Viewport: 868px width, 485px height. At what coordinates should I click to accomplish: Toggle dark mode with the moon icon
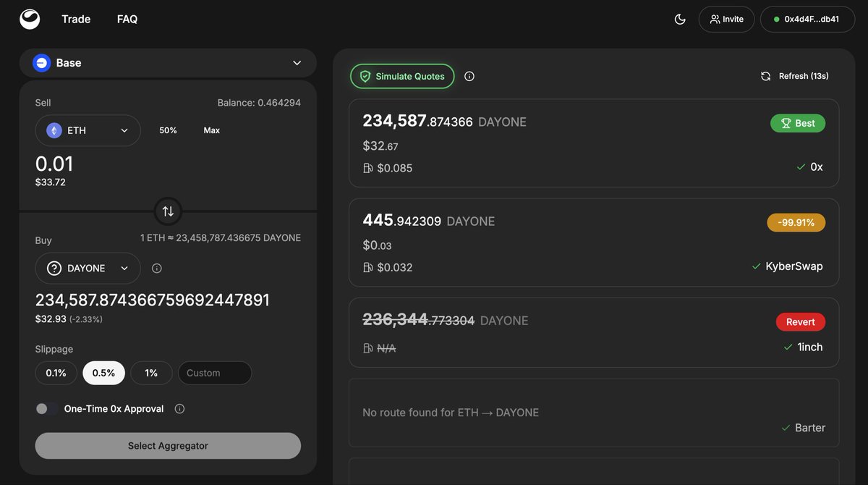click(x=680, y=20)
